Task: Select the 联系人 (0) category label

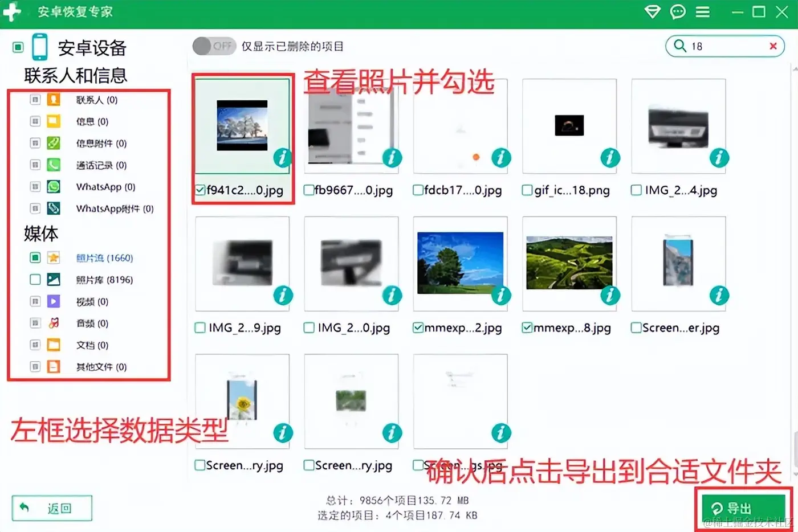Action: coord(97,100)
